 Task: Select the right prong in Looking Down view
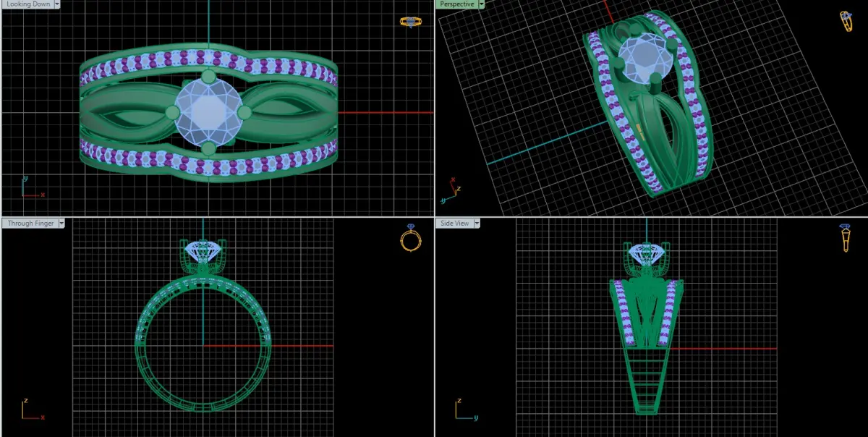[244, 112]
